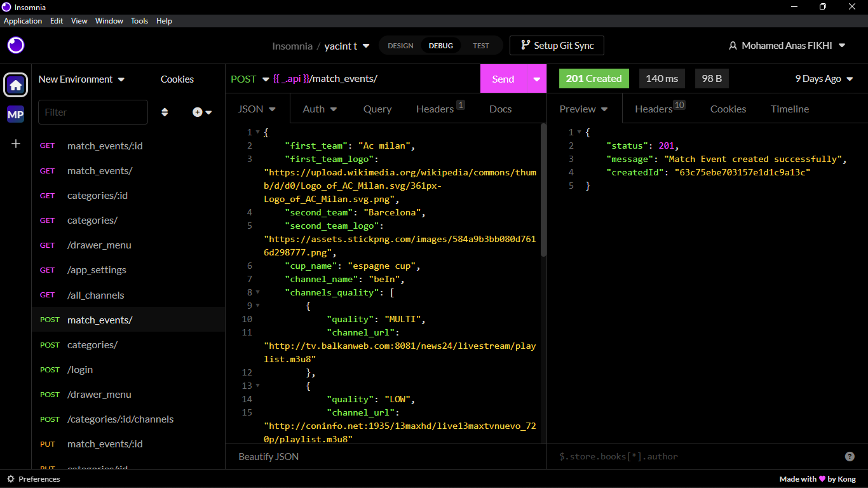Click the request body editor scrollbar
This screenshot has width=868, height=488.
[543, 191]
